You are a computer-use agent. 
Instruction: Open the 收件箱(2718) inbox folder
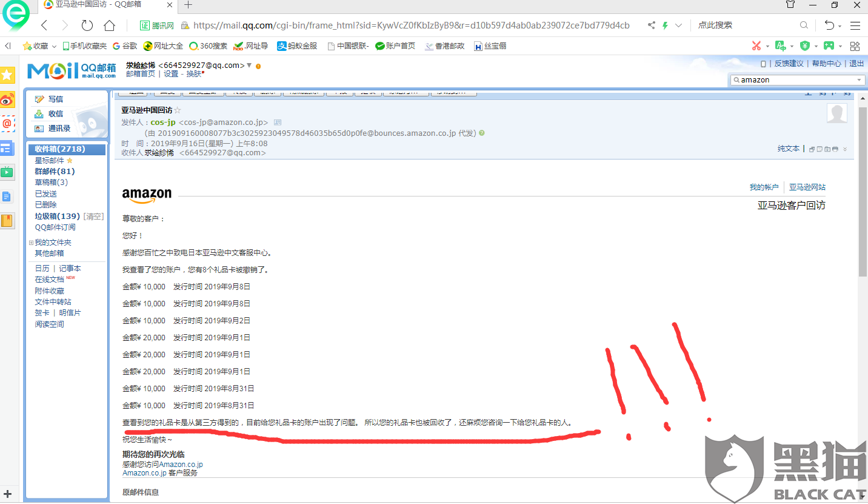[67, 149]
